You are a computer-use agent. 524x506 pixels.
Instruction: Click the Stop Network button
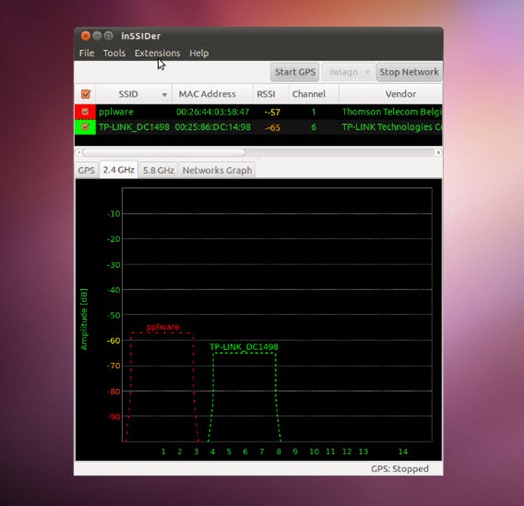pyautogui.click(x=409, y=72)
